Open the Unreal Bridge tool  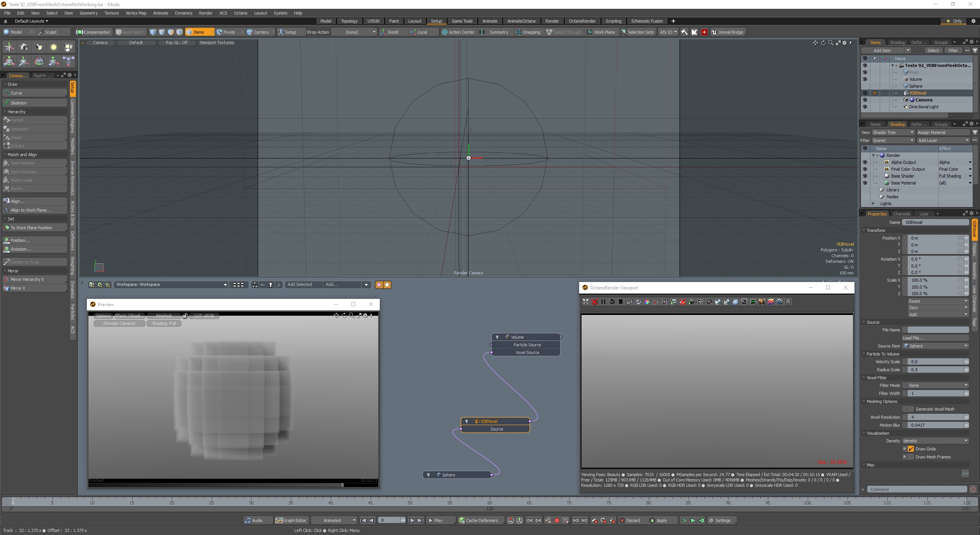[727, 32]
